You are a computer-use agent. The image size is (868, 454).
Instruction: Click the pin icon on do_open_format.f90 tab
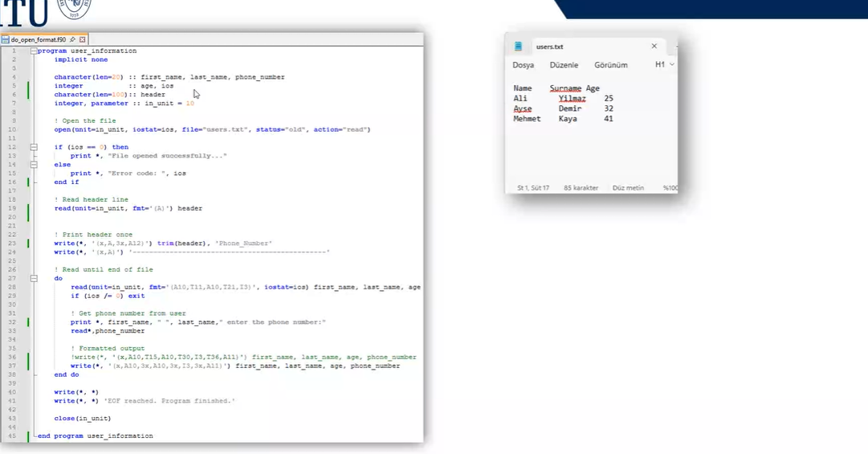(72, 39)
